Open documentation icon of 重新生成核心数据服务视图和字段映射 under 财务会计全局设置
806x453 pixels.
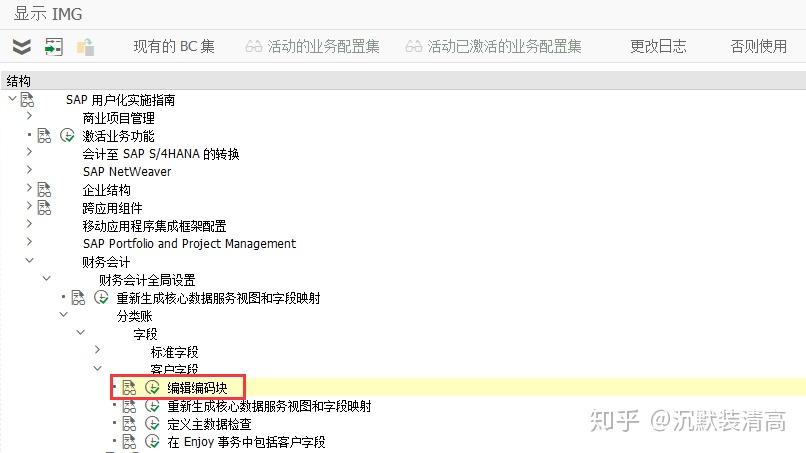pos(78,298)
